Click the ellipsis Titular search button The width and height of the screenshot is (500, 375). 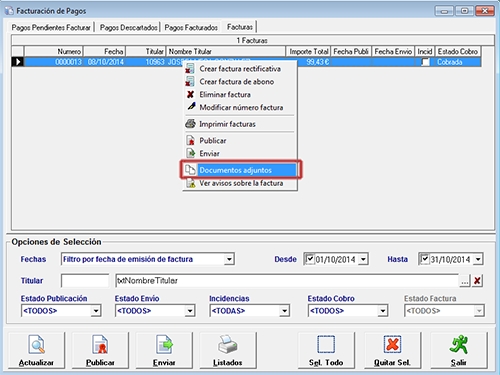click(x=465, y=281)
